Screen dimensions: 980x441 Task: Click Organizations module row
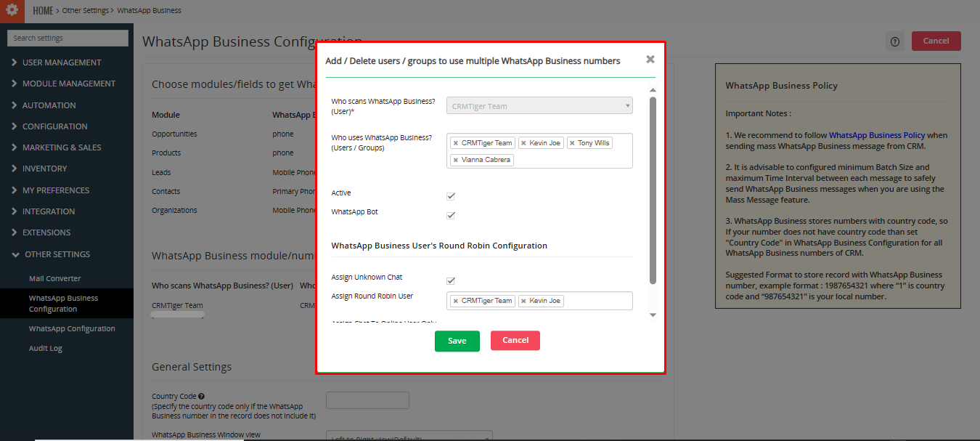[x=174, y=210]
